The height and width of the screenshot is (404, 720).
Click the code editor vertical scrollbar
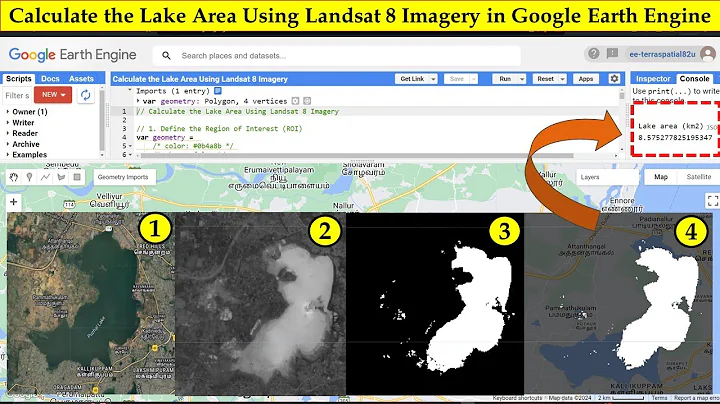pos(622,96)
